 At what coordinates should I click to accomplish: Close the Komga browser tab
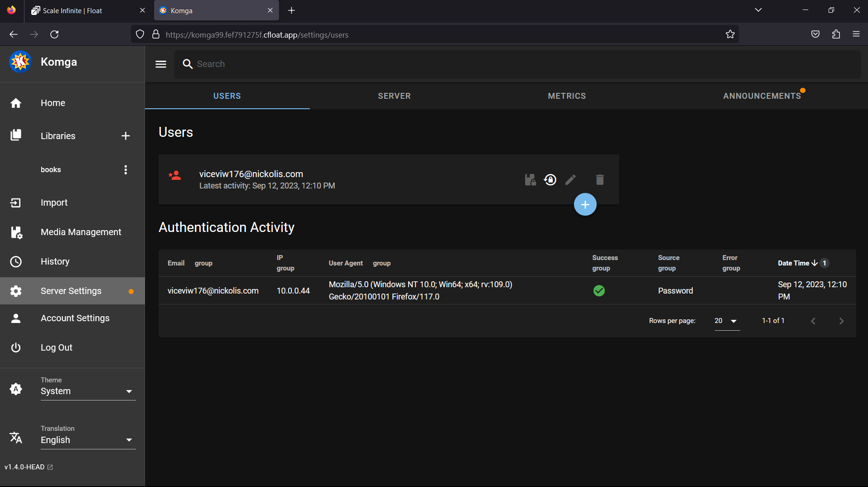270,10
